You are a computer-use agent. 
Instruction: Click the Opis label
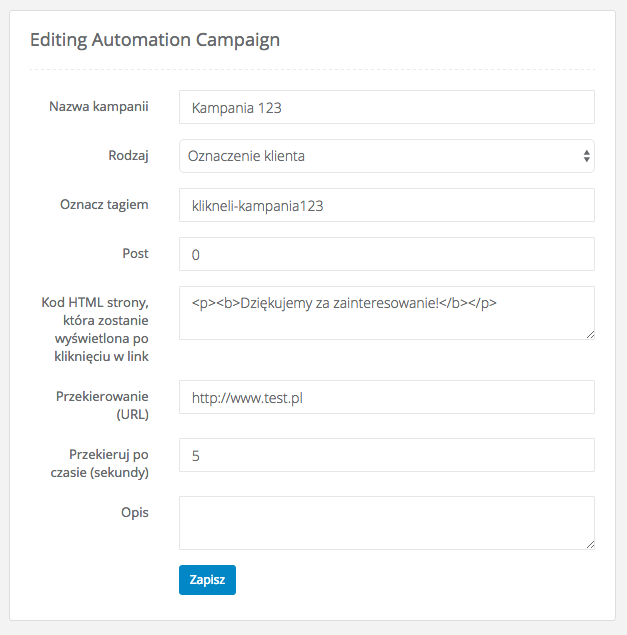tap(135, 513)
